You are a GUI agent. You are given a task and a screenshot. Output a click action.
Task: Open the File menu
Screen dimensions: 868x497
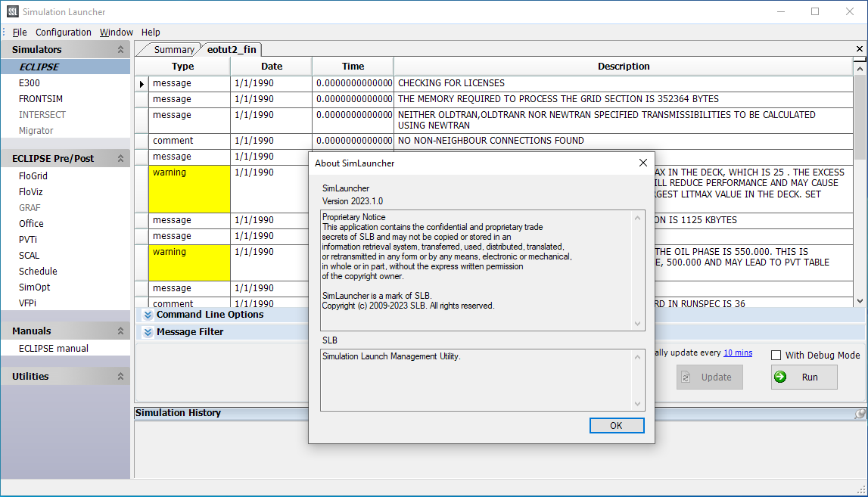(20, 32)
